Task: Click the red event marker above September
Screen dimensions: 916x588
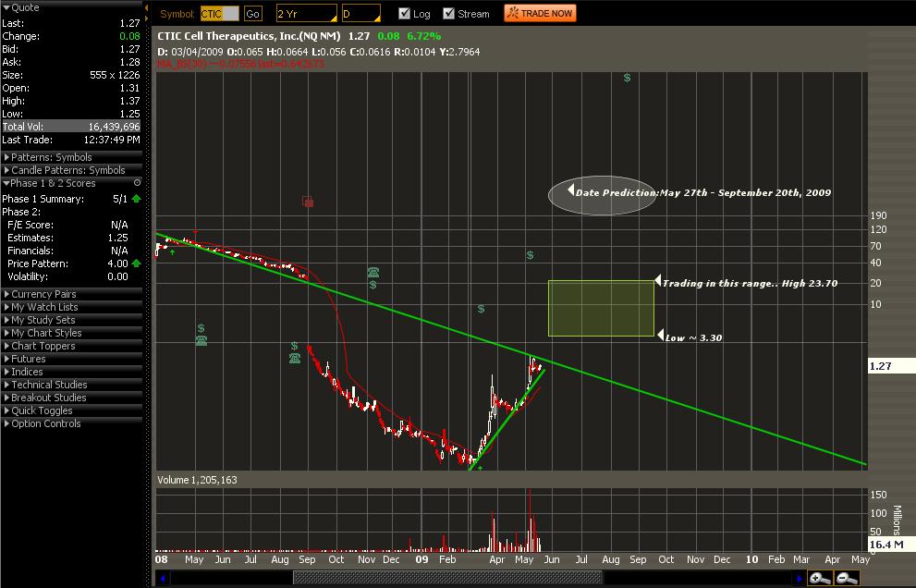Action: [308, 202]
